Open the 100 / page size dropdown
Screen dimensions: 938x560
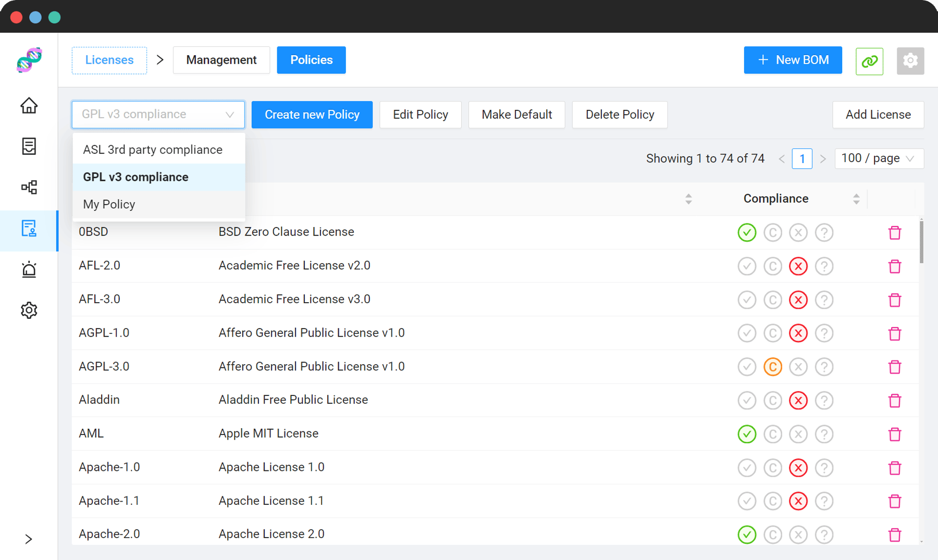click(x=879, y=158)
